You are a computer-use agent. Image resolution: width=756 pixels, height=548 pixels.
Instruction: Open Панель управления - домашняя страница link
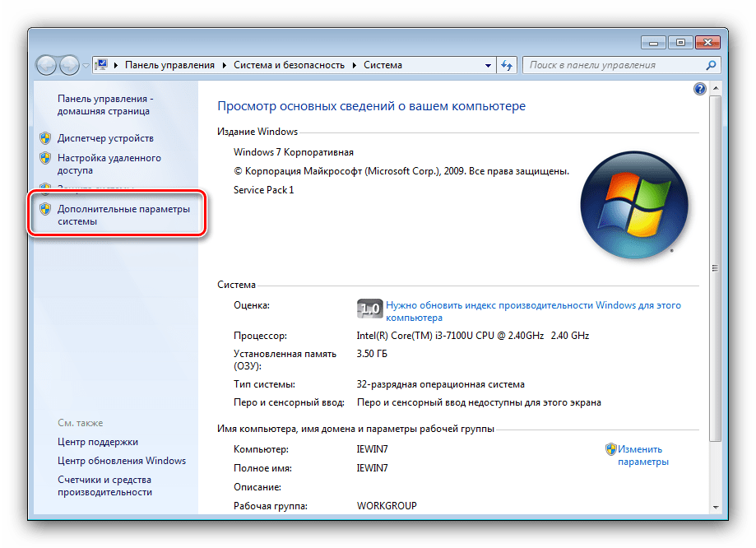(x=105, y=104)
